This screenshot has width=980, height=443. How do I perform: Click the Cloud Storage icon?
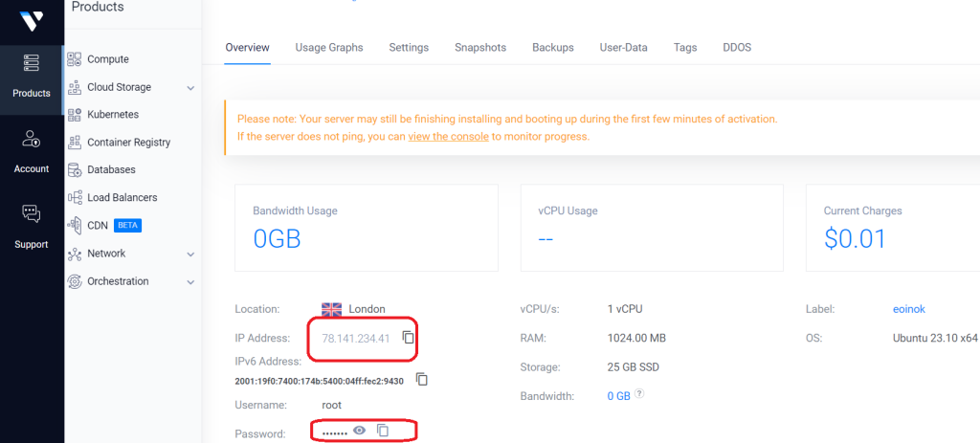(x=75, y=87)
